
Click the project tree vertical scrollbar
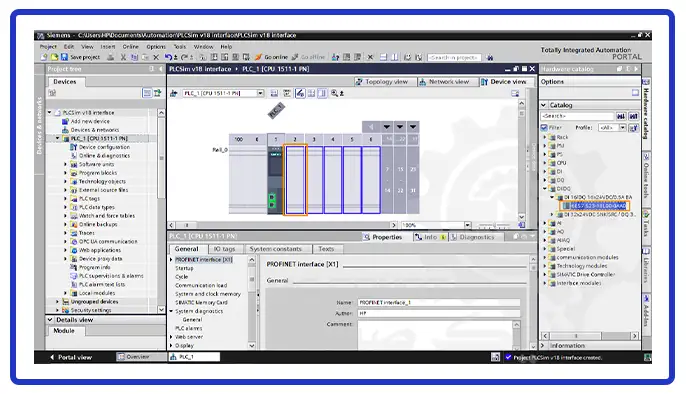(x=161, y=211)
